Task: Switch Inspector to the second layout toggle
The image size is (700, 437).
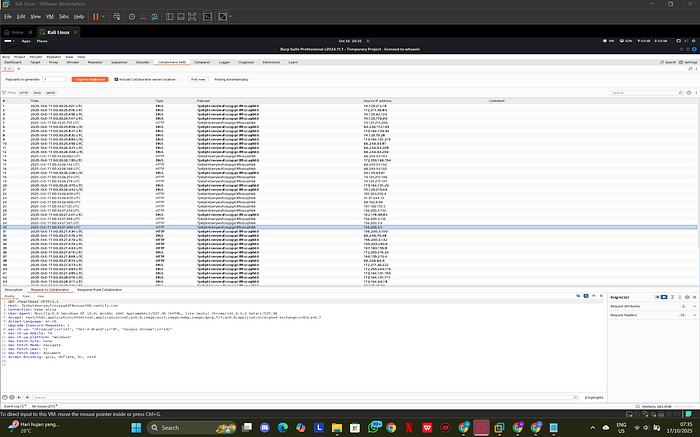Action: pyautogui.click(x=664, y=297)
